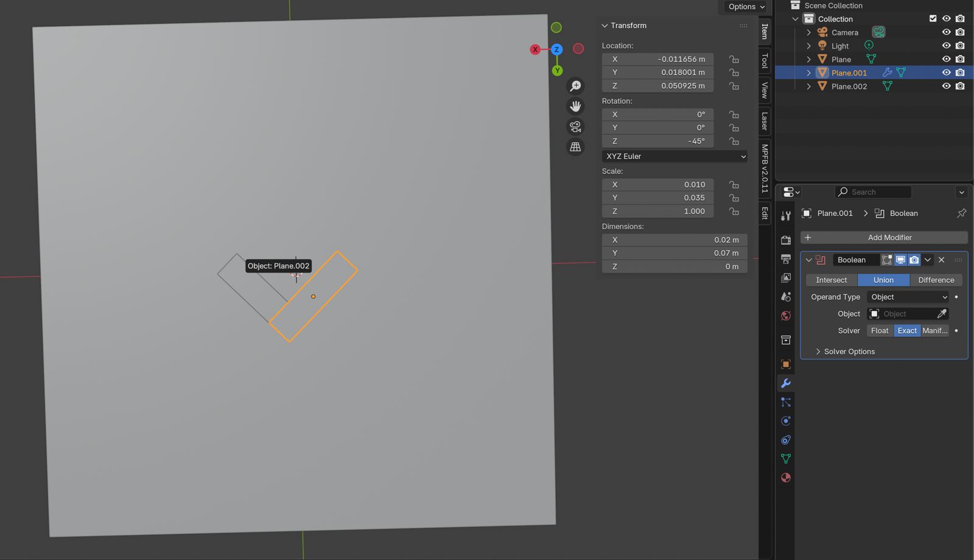Switch perspective/orthographic with grid icon
Viewport: 974px width, 560px height.
tap(575, 147)
